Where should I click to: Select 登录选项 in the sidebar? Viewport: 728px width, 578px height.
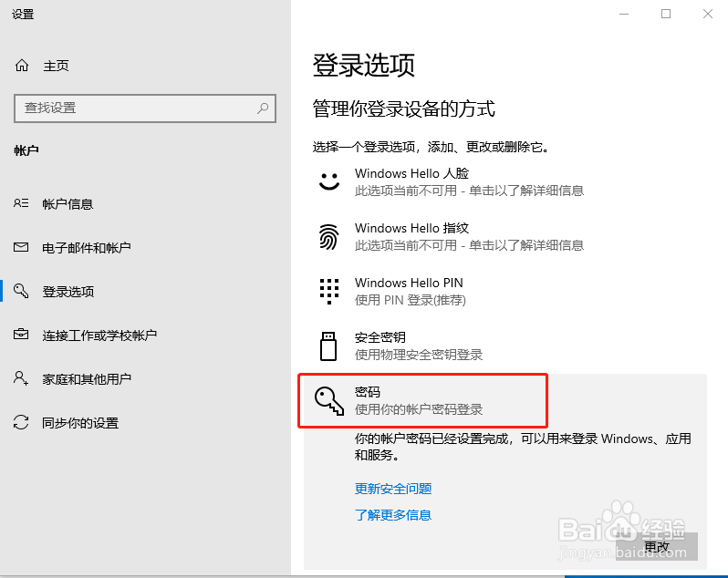(68, 292)
